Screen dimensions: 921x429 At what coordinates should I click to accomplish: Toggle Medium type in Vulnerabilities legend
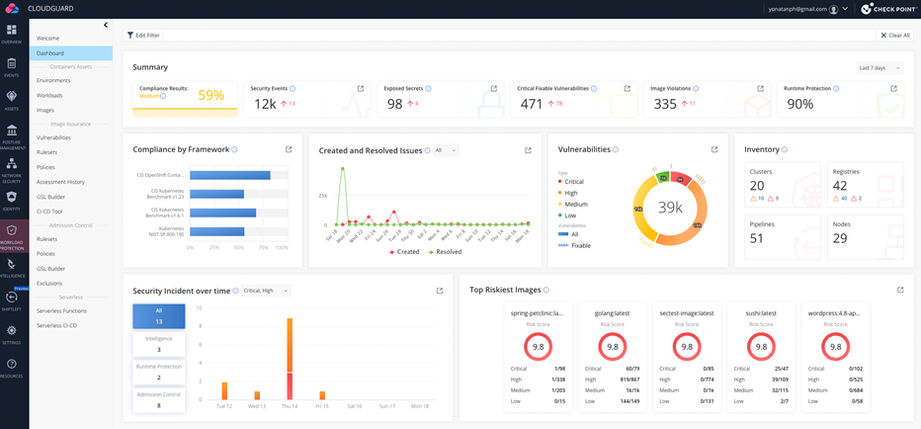click(x=572, y=205)
